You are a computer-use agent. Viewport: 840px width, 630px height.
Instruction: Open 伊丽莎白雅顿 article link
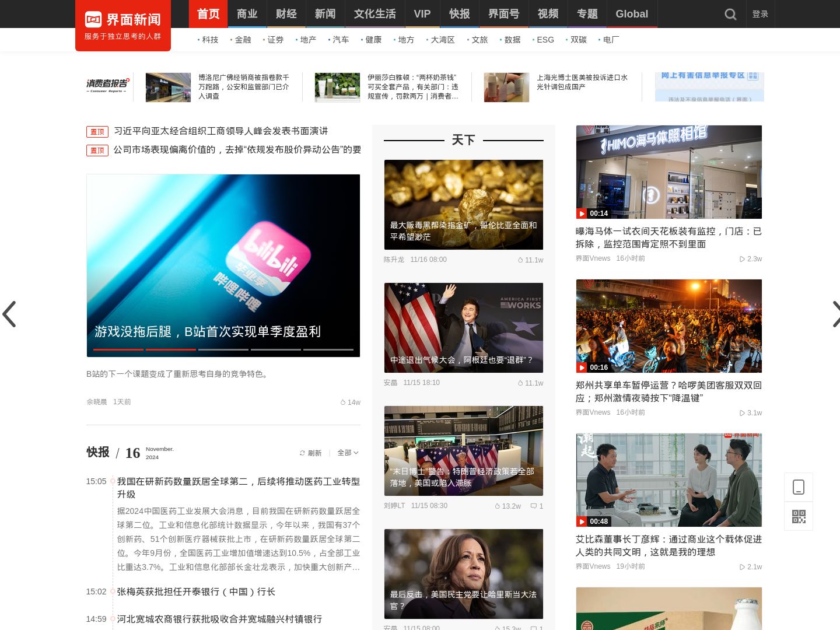click(413, 87)
